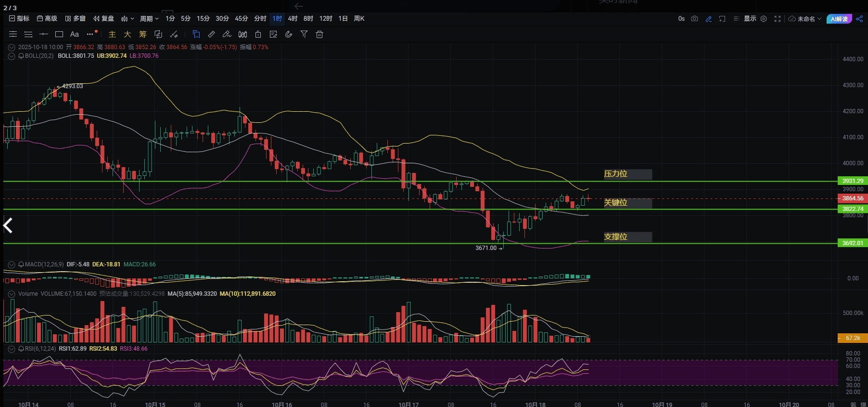Select the rectangle drawing tool
Image resolution: width=868 pixels, height=407 pixels.
[59, 34]
